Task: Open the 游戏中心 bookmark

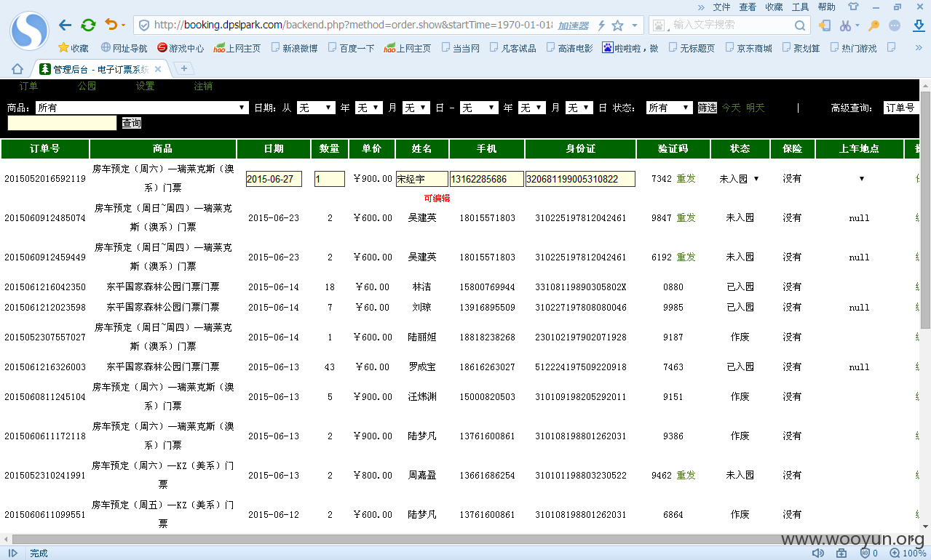Action: coord(181,48)
